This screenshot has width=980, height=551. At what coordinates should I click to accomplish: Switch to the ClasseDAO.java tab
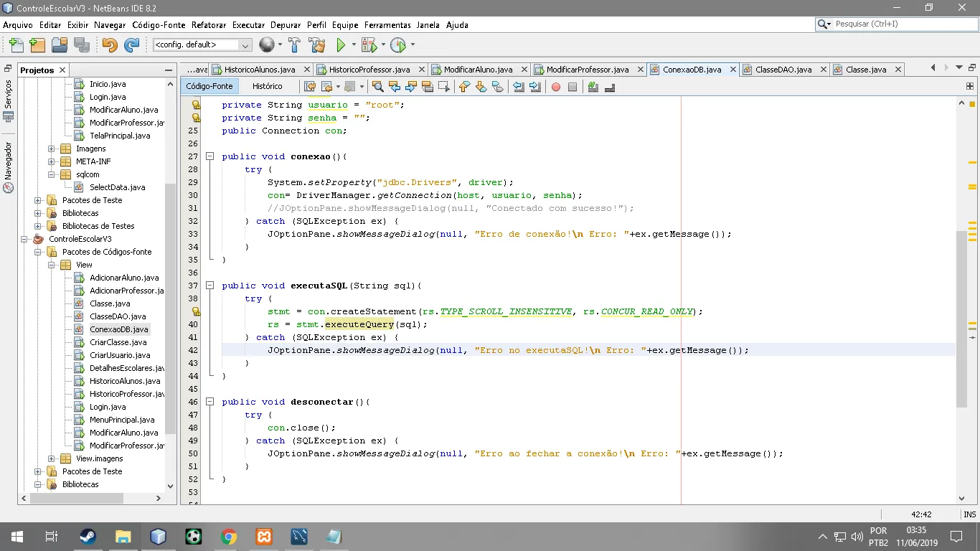[x=783, y=70]
